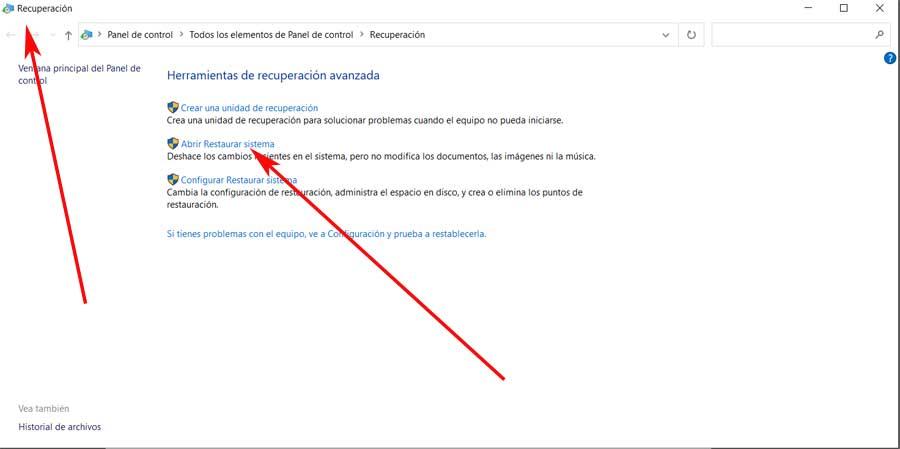Open help with the blue question mark
Screen dimensions: 900x449
point(890,58)
